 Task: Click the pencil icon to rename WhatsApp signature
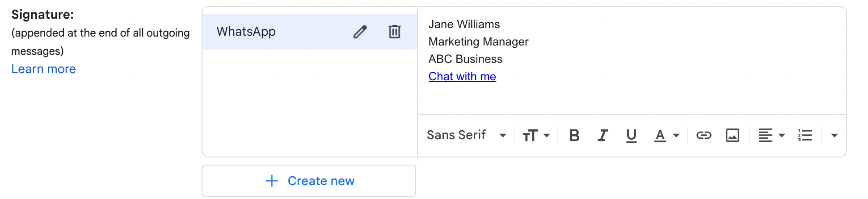pyautogui.click(x=360, y=32)
